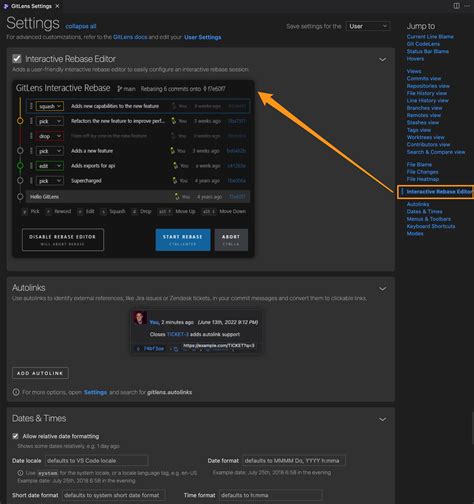Jump to Keyboard Shortcuts

pyautogui.click(x=431, y=226)
